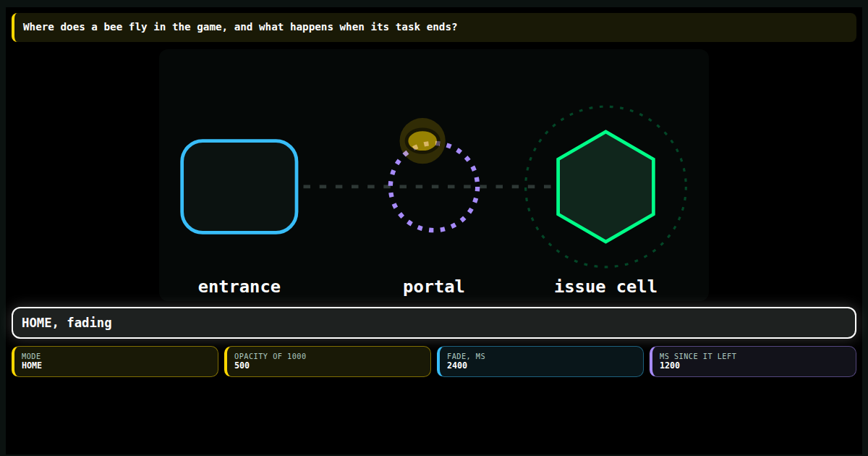Click the yellow bee on the portal ring

(x=422, y=140)
